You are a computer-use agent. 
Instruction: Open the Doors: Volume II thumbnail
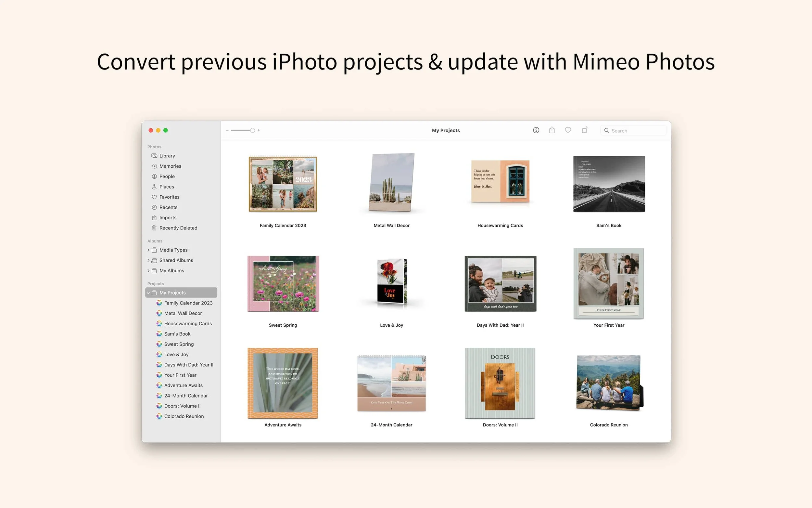click(500, 383)
